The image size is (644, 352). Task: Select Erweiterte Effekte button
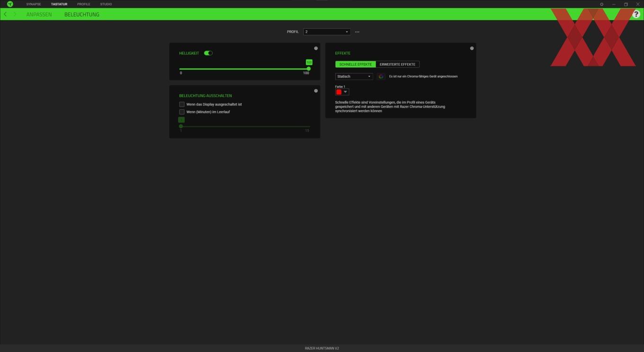click(x=397, y=64)
